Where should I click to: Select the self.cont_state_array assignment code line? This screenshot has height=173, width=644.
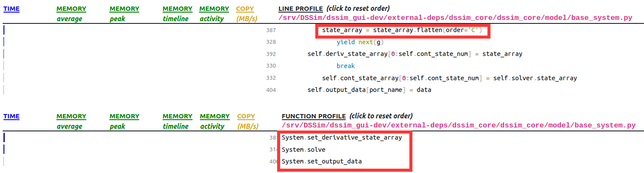pyautogui.click(x=450, y=78)
